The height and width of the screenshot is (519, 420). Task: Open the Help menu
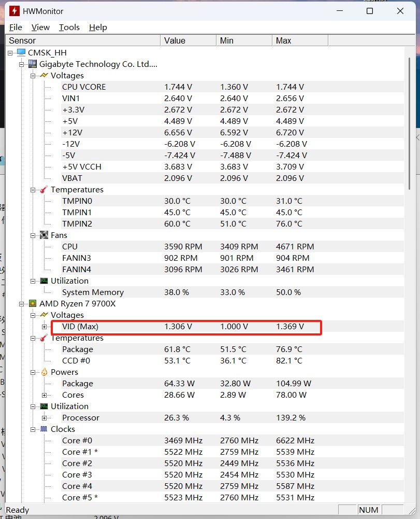[98, 27]
